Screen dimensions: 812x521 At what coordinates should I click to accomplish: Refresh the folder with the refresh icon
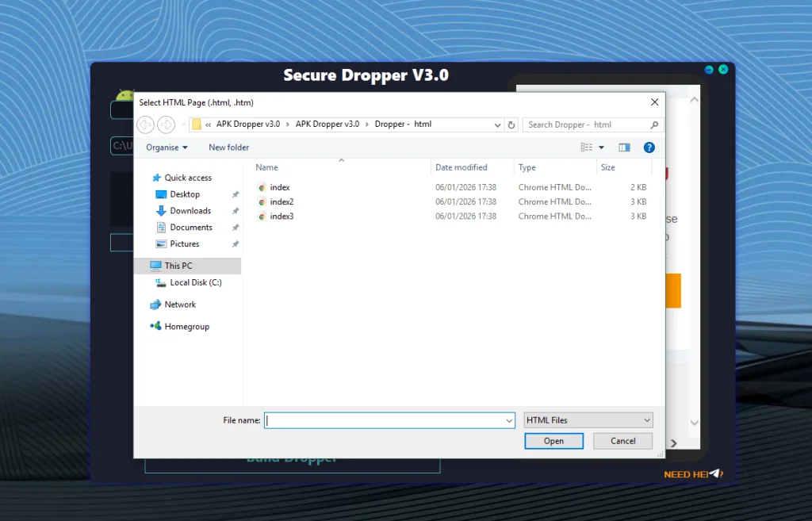click(511, 125)
